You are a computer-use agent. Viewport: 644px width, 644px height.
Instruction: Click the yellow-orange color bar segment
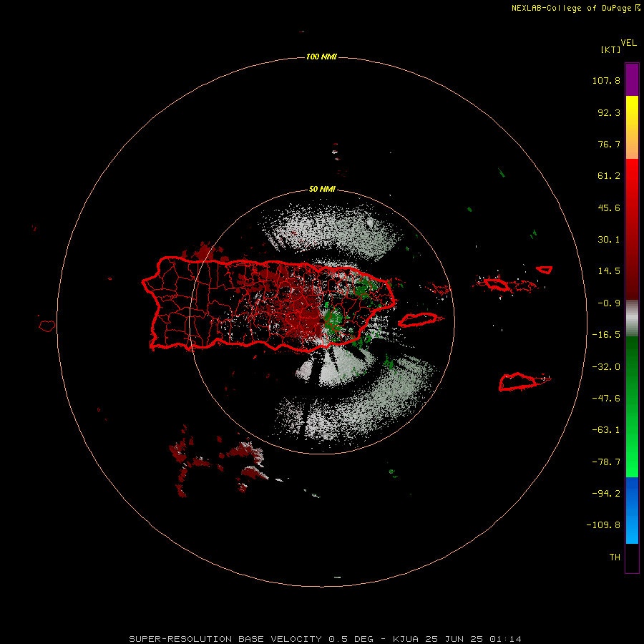point(632,127)
